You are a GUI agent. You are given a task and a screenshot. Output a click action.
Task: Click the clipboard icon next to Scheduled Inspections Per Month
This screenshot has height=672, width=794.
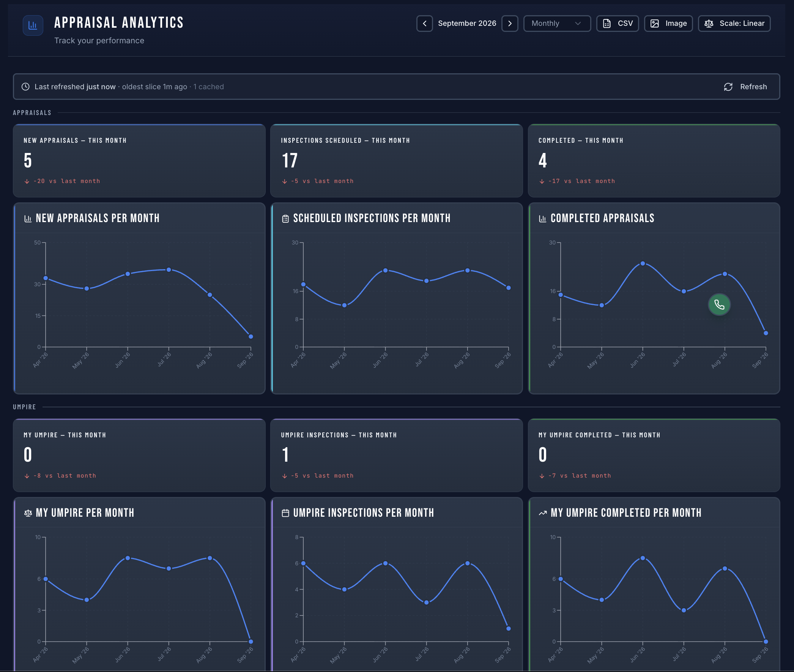285,219
